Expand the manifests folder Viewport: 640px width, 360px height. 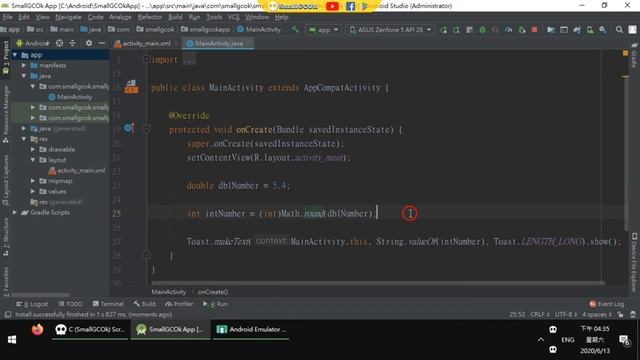click(x=24, y=65)
